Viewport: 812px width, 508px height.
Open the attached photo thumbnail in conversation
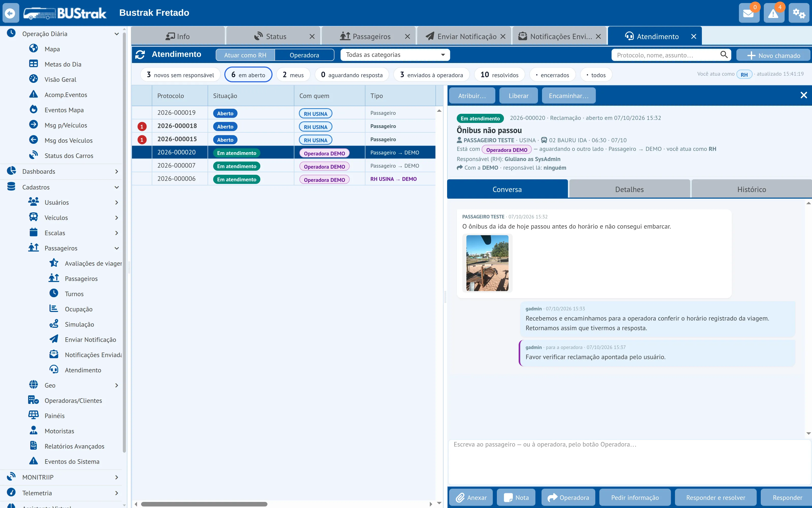(x=487, y=263)
